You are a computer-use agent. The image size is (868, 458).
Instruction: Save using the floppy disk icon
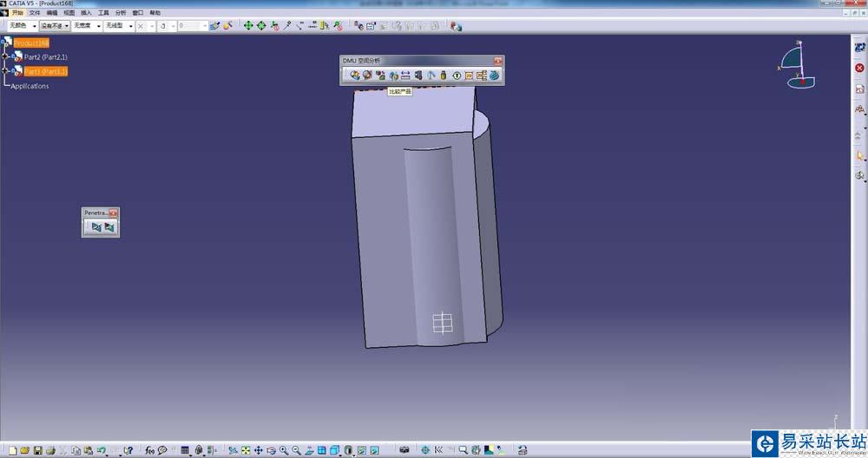click(x=37, y=451)
